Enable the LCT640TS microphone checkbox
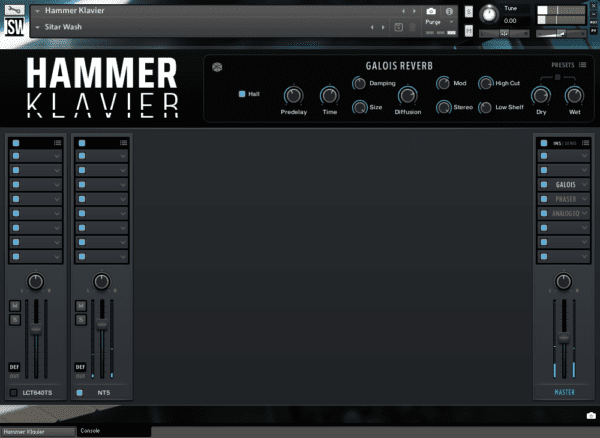This screenshot has width=600, height=438. (14, 392)
